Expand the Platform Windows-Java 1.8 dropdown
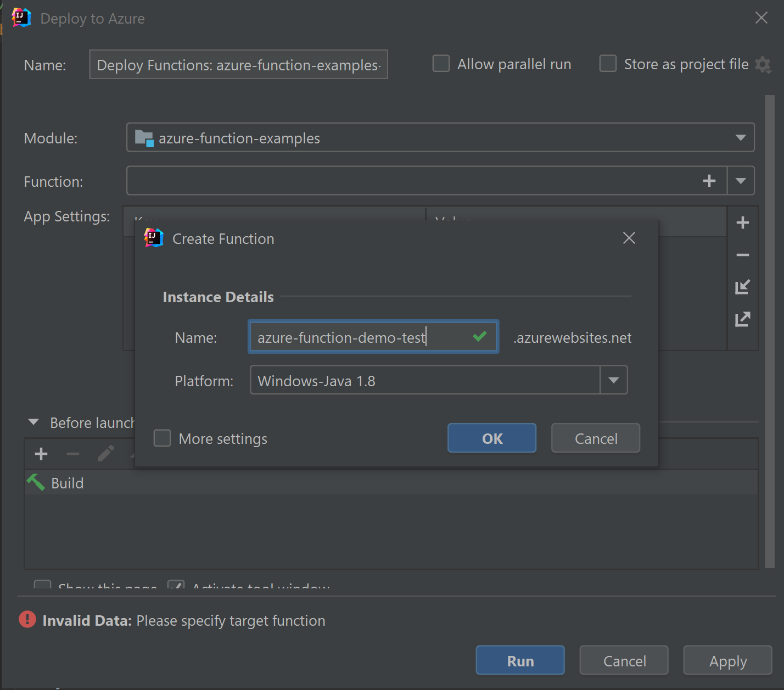Viewport: 784px width, 690px height. (613, 380)
